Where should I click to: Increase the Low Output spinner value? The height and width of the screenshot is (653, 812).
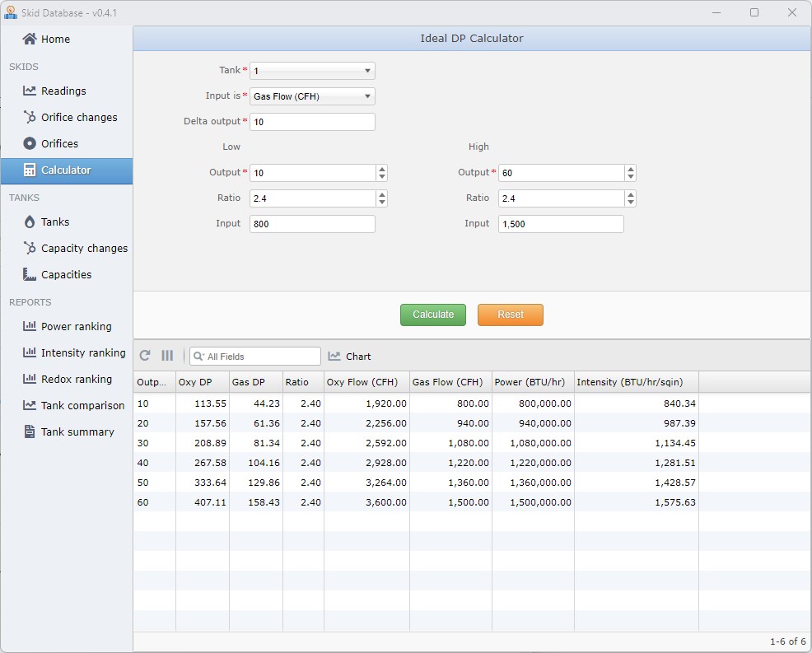tap(382, 169)
